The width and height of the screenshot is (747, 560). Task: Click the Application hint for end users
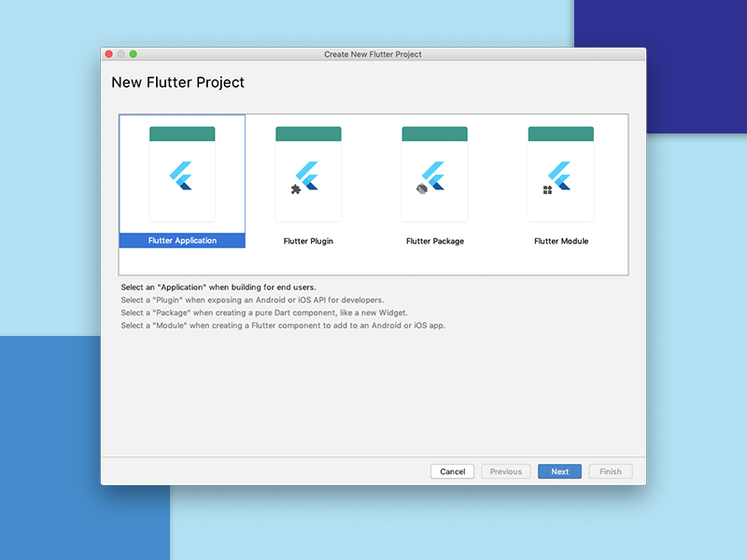pyautogui.click(x=218, y=287)
